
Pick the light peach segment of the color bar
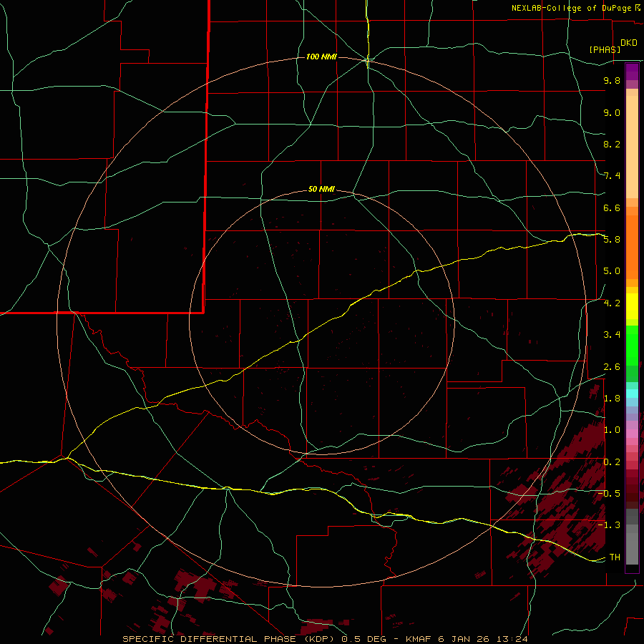632,147
